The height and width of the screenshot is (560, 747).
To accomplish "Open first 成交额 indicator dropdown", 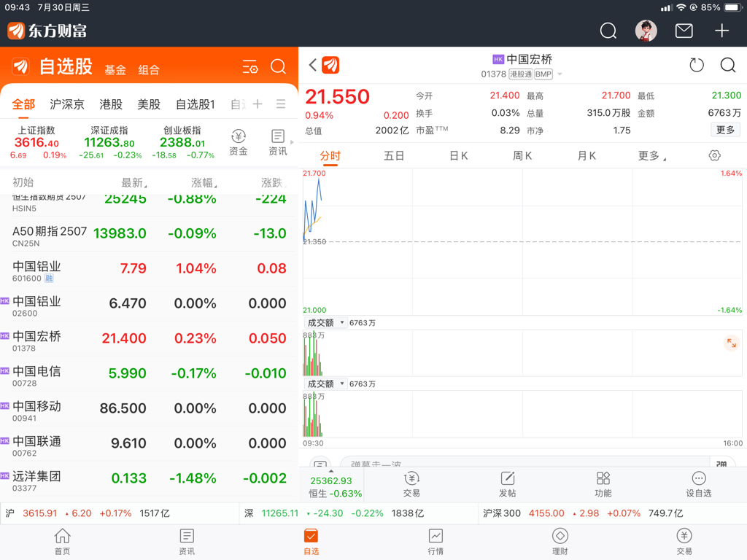I will (326, 323).
